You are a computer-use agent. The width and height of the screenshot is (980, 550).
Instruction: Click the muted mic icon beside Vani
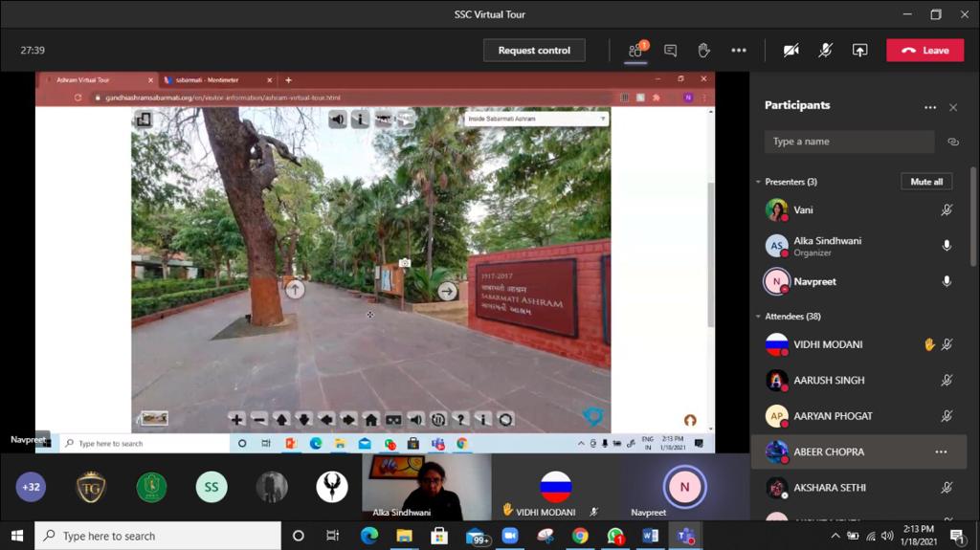tap(947, 210)
